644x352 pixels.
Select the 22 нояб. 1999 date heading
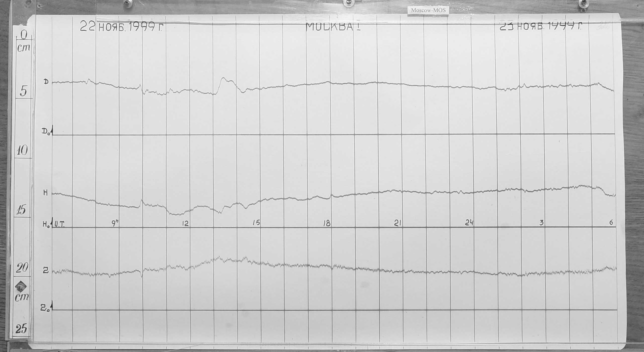pyautogui.click(x=121, y=26)
